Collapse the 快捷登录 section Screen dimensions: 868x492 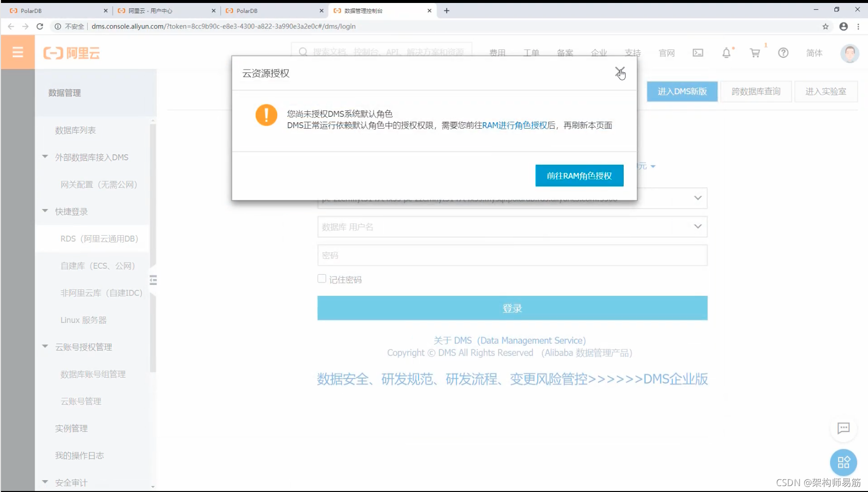point(45,211)
